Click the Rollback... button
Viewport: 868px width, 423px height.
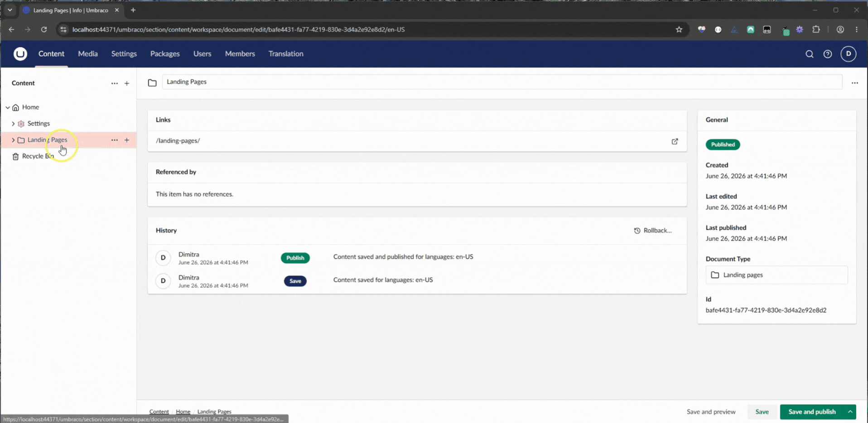(653, 231)
